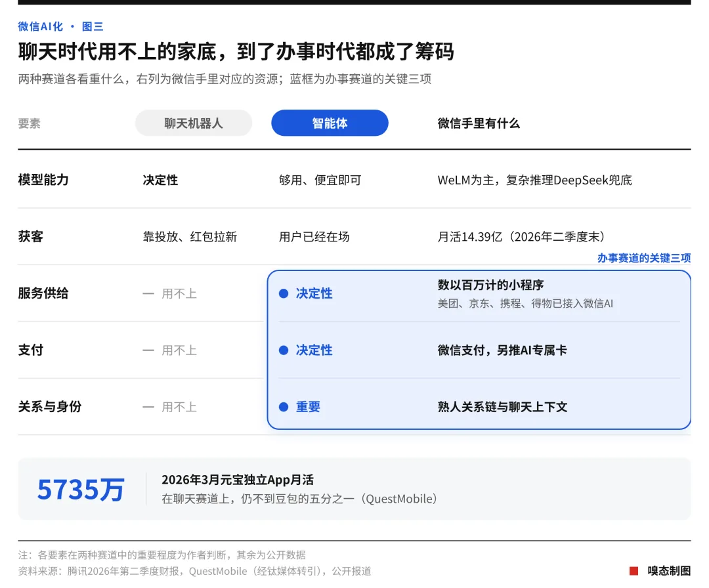Click the 要素 column header
The height and width of the screenshot is (588, 709).
point(30,123)
